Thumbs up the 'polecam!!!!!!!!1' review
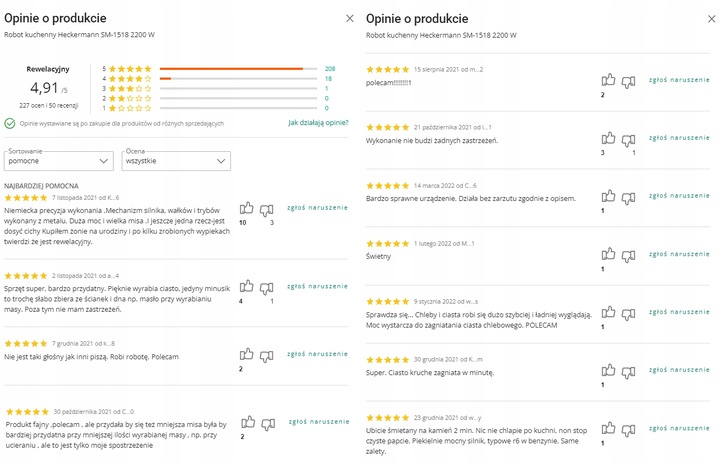The width and height of the screenshot is (720, 463). coord(607,81)
